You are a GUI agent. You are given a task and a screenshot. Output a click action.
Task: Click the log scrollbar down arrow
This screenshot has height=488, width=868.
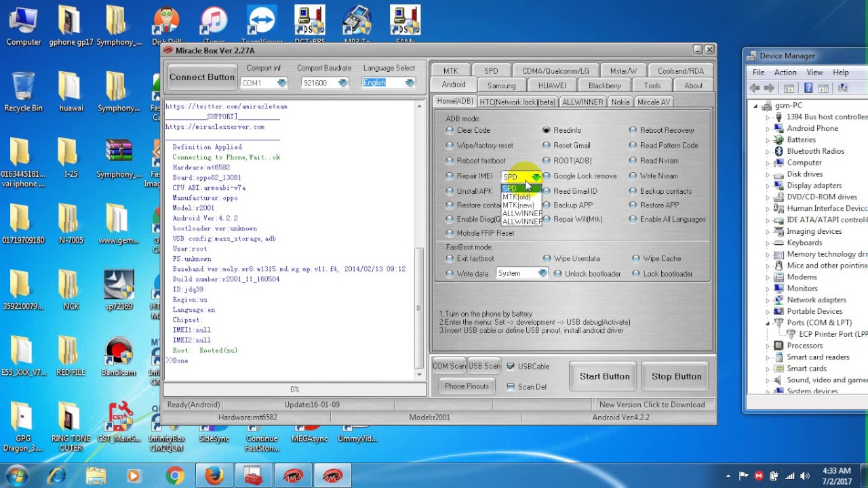419,373
